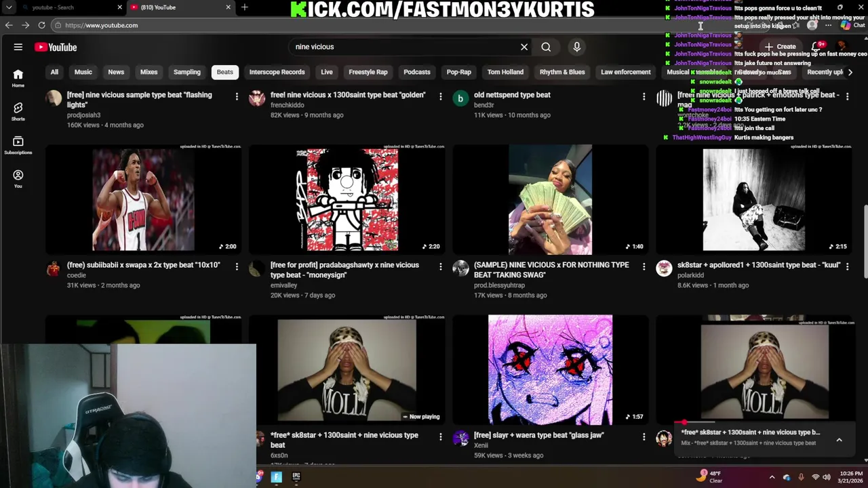Image resolution: width=868 pixels, height=488 pixels.
Task: Open more options for old nettspend beat
Action: click(644, 96)
